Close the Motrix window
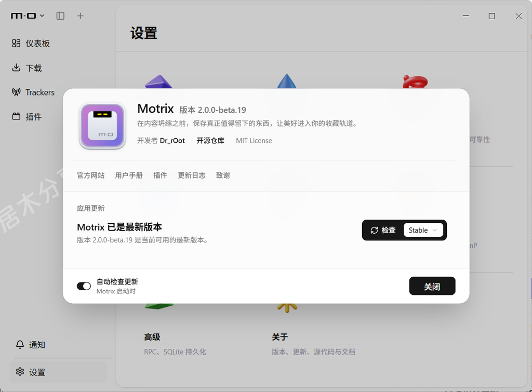This screenshot has height=392, width=532. [x=518, y=16]
